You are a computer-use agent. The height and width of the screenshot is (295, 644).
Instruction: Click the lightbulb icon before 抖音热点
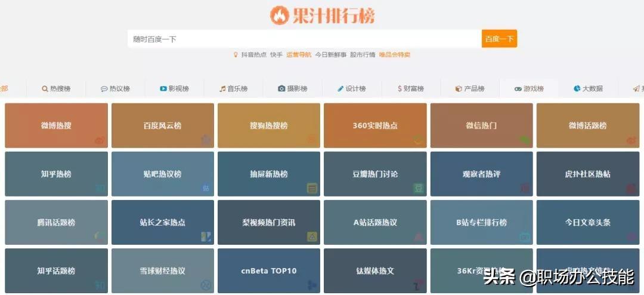coord(236,55)
